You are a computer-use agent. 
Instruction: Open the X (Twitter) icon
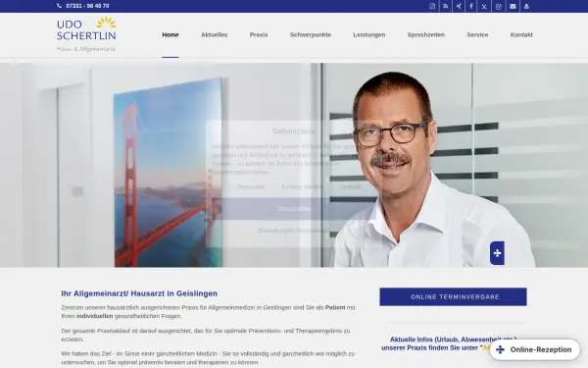[x=484, y=6]
